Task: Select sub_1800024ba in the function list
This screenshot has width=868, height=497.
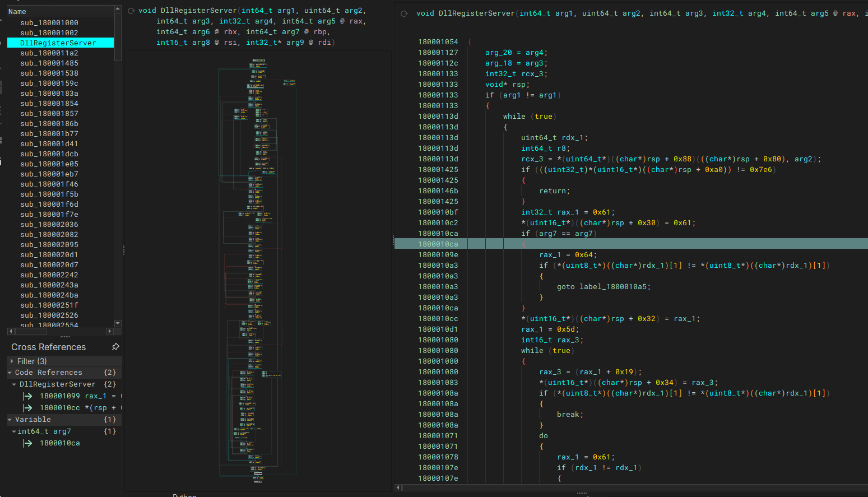Action: [x=61, y=295]
